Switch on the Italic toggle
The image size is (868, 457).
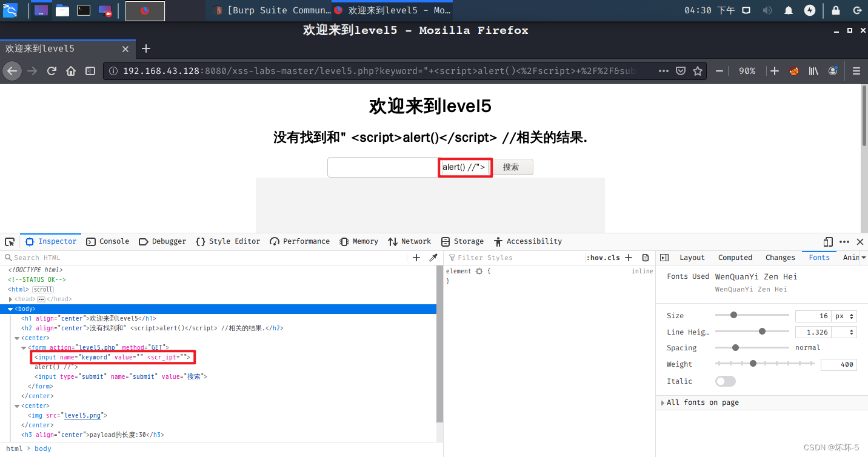point(726,381)
